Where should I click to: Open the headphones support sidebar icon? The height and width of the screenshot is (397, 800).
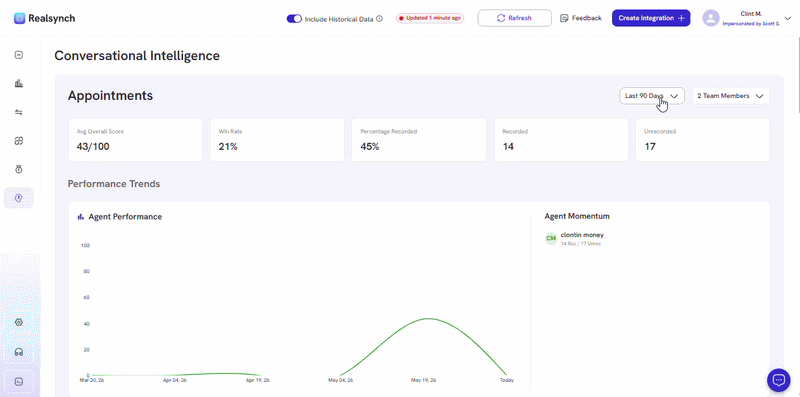pyautogui.click(x=19, y=352)
